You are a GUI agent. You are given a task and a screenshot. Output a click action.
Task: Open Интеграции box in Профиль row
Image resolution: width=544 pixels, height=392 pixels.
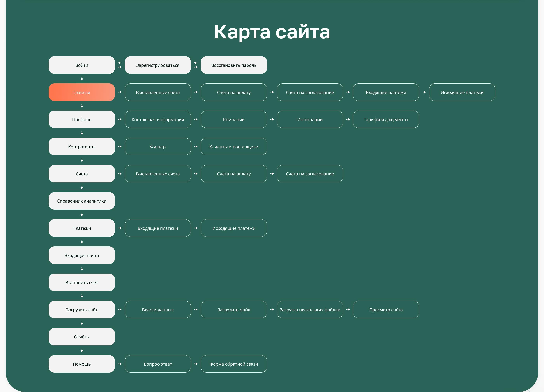point(310,119)
